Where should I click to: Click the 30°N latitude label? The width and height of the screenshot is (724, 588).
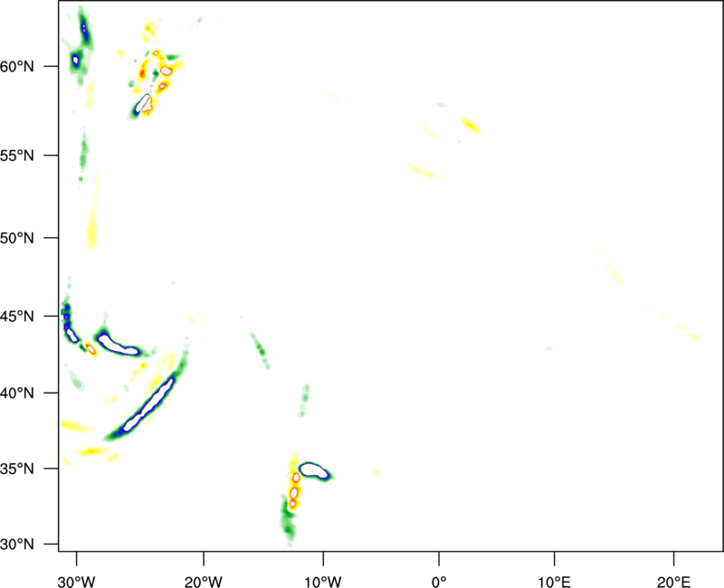click(x=17, y=545)
